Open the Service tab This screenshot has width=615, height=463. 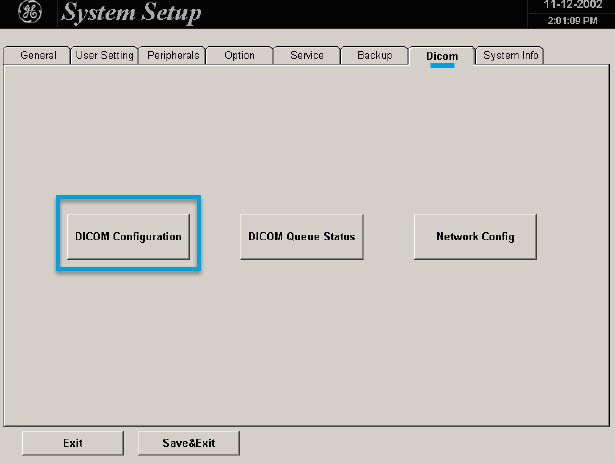(x=307, y=55)
